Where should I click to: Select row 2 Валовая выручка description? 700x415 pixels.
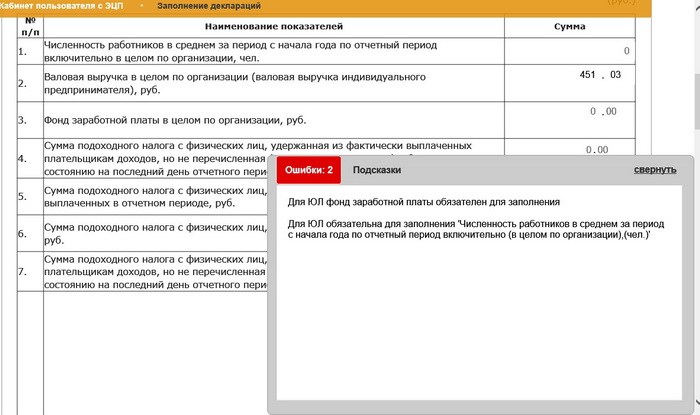(x=234, y=83)
